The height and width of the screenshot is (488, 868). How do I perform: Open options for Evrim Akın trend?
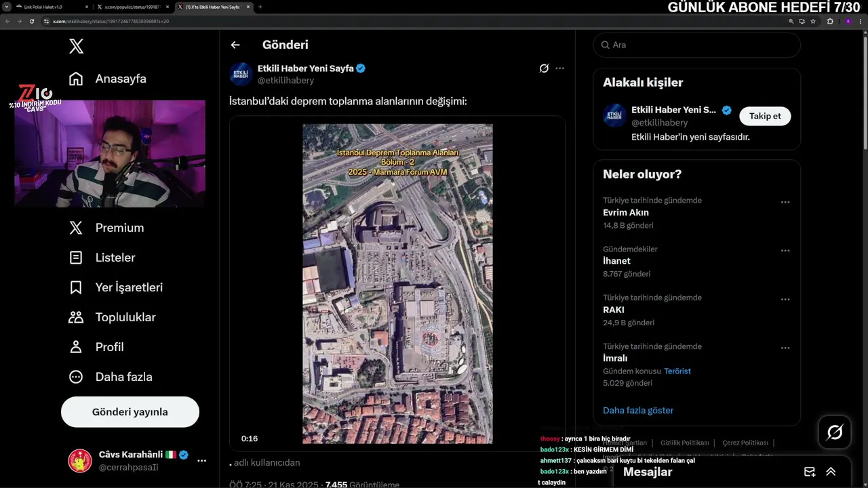(785, 202)
